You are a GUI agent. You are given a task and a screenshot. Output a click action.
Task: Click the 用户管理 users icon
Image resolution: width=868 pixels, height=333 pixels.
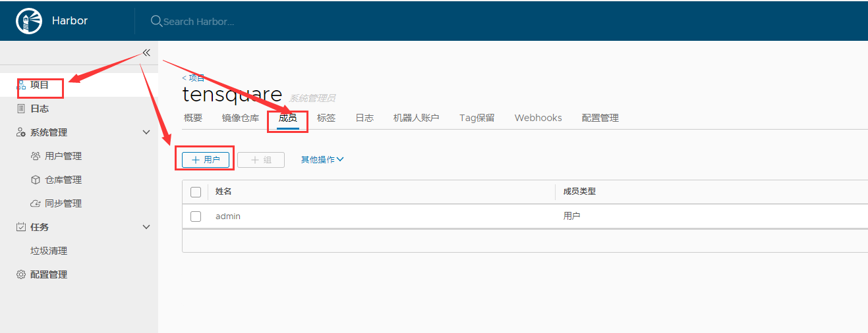click(36, 156)
